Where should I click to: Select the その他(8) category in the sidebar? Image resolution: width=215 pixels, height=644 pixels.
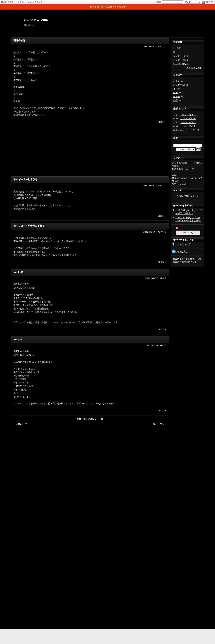[176, 96]
